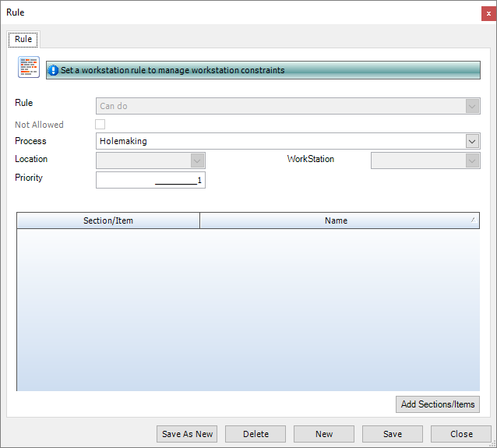Click the Name column header
497x448 pixels.
(336, 220)
